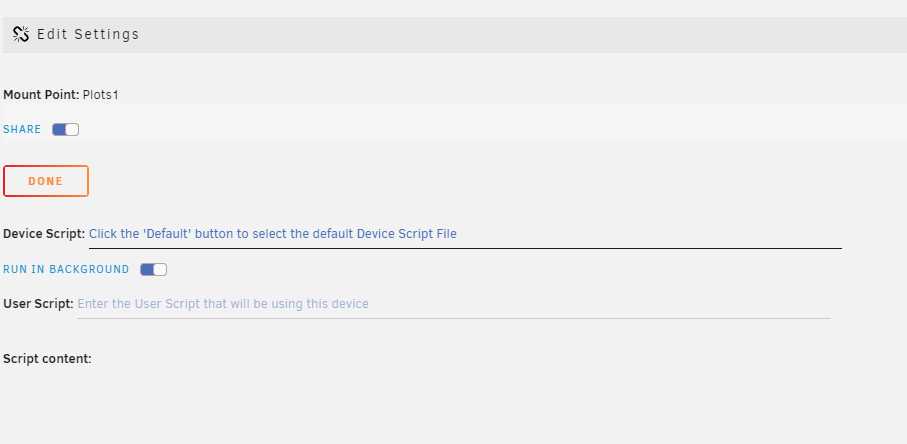Image resolution: width=907 pixels, height=444 pixels.
Task: Click the broken-link icon beside Edit Settings
Action: tap(21, 34)
